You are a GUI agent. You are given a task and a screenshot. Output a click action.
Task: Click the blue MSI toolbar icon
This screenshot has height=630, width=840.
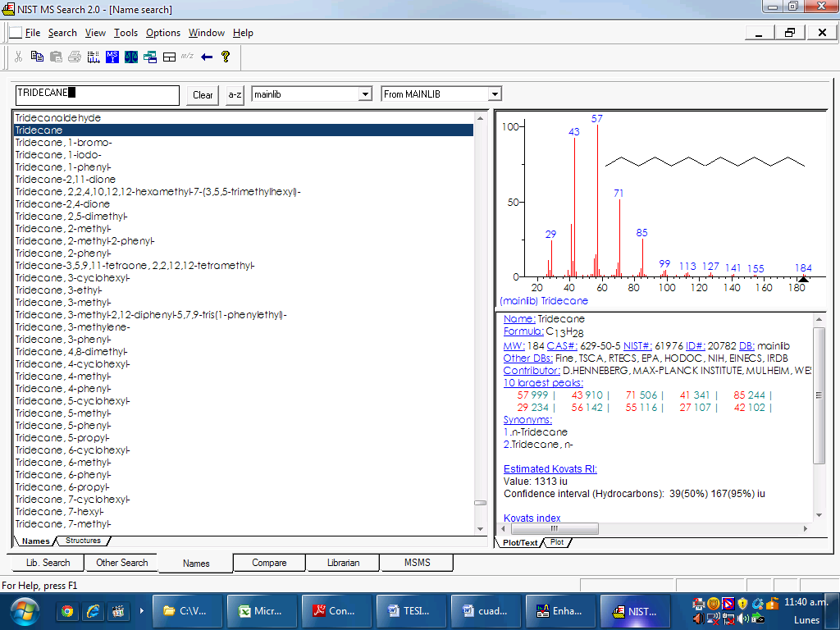112,57
